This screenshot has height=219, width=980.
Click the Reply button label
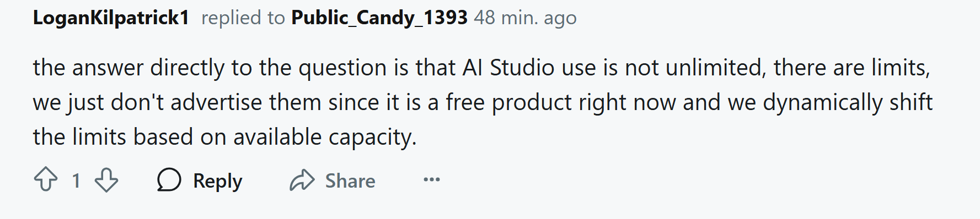pyautogui.click(x=217, y=181)
